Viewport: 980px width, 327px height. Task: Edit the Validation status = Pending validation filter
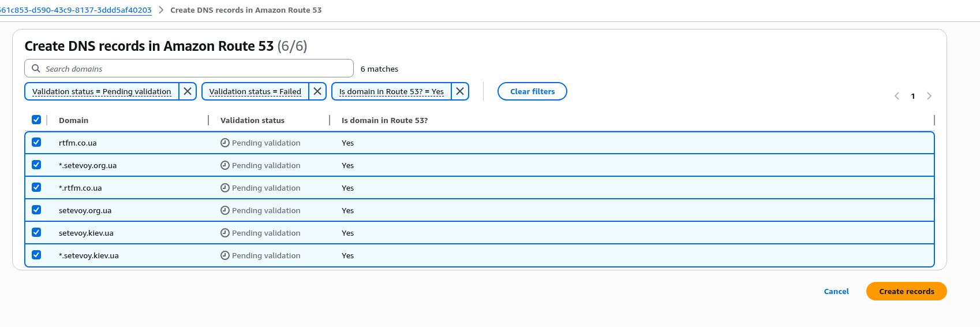coord(102,91)
